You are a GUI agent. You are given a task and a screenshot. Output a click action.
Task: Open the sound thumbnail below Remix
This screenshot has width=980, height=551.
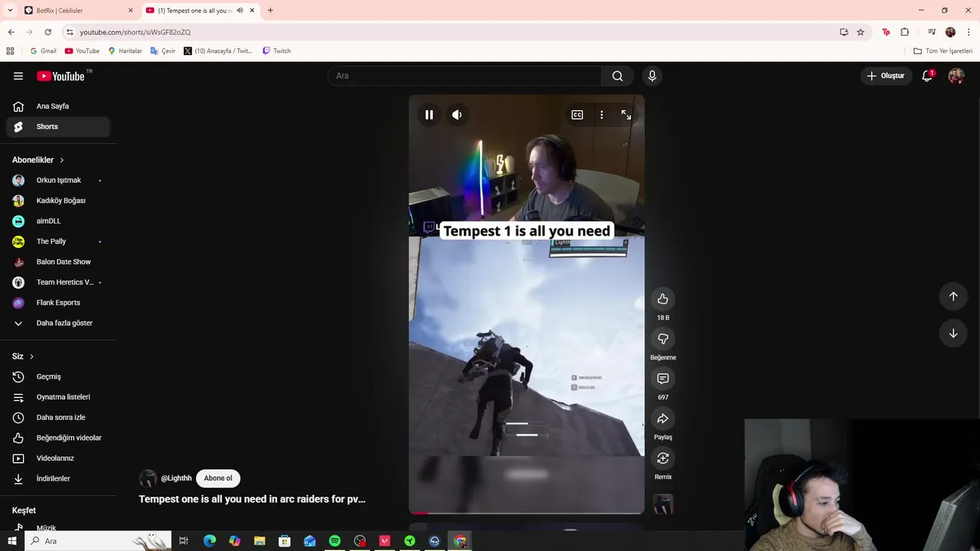click(663, 504)
